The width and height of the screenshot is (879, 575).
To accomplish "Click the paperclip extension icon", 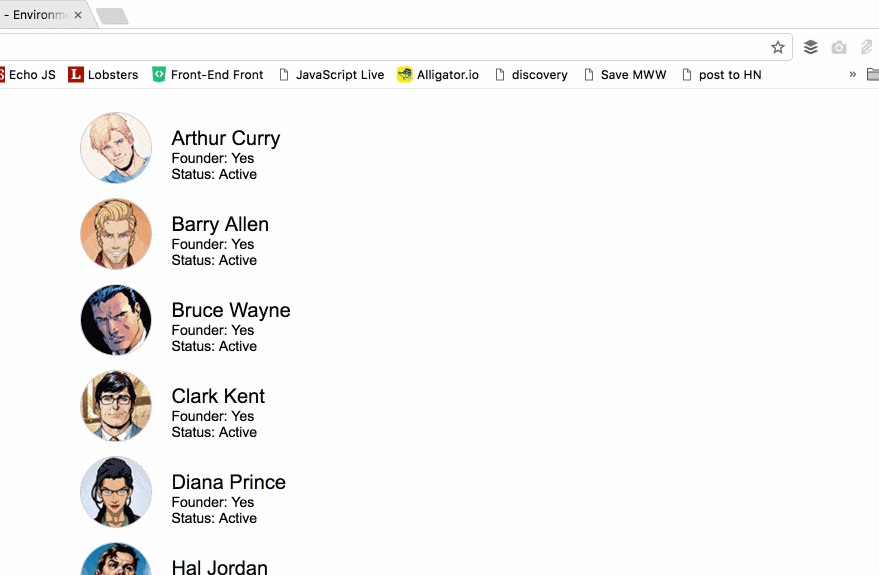I will tap(867, 47).
